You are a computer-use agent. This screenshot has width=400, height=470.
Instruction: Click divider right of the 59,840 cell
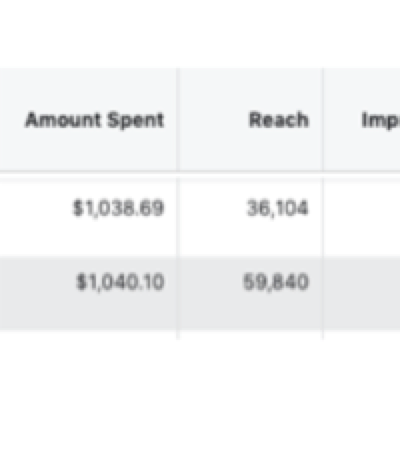click(322, 293)
